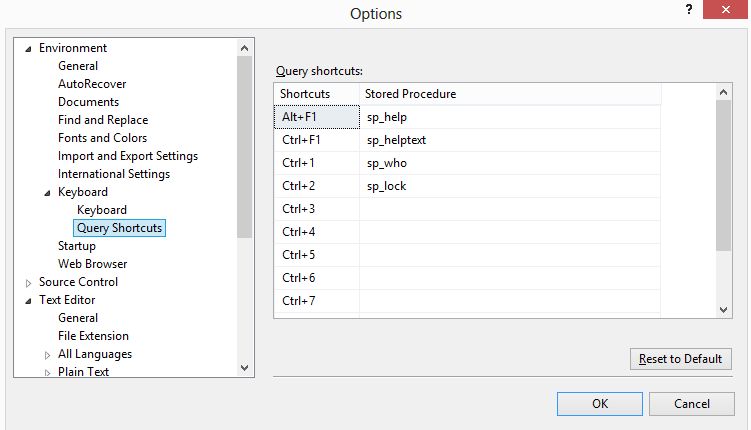Screen dimensions: 751x430
Task: Select the Ctrl+7 shortcut cell
Action: coord(317,301)
